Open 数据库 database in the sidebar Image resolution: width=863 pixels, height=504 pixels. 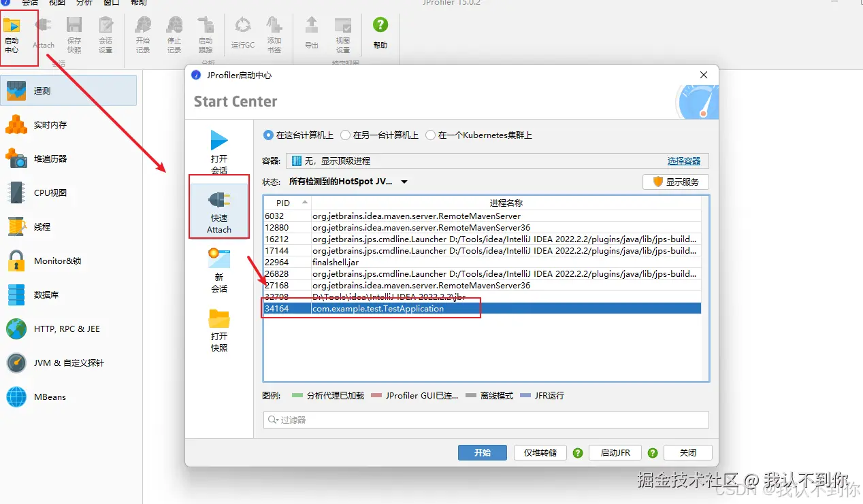pos(68,295)
